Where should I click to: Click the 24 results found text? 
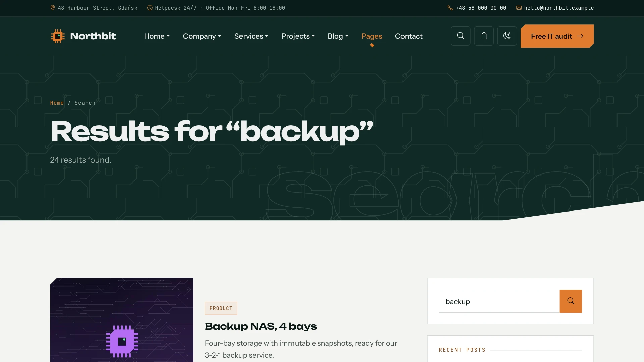click(x=81, y=160)
